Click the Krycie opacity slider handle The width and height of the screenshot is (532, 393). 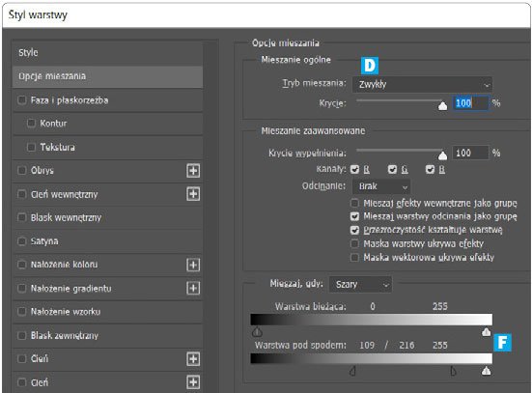[x=443, y=106]
